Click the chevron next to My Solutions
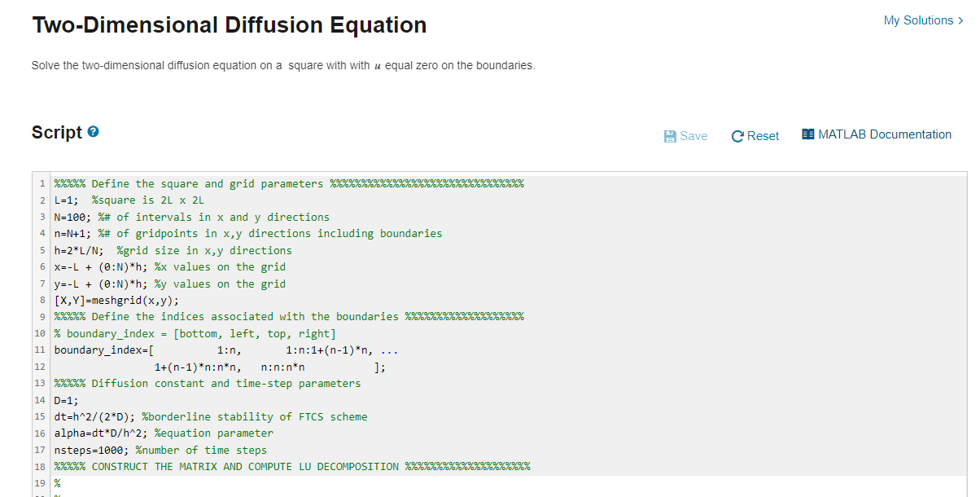The width and height of the screenshot is (980, 497). point(962,20)
